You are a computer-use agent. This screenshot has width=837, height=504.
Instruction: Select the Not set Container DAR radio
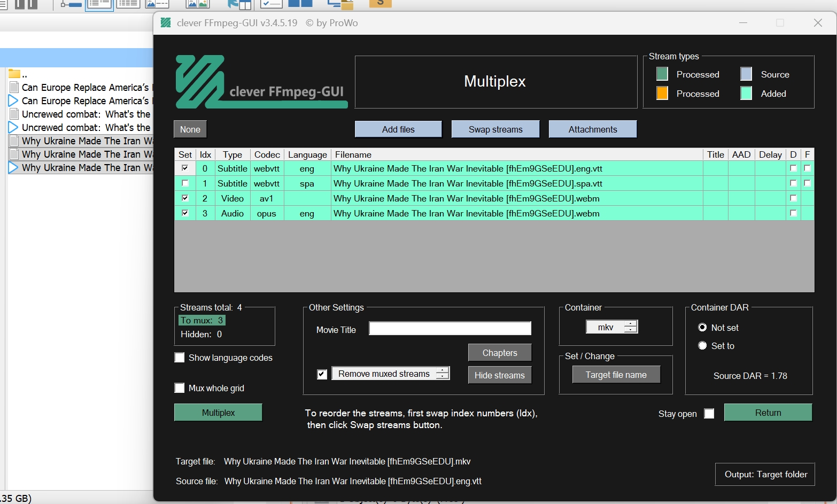pos(703,327)
